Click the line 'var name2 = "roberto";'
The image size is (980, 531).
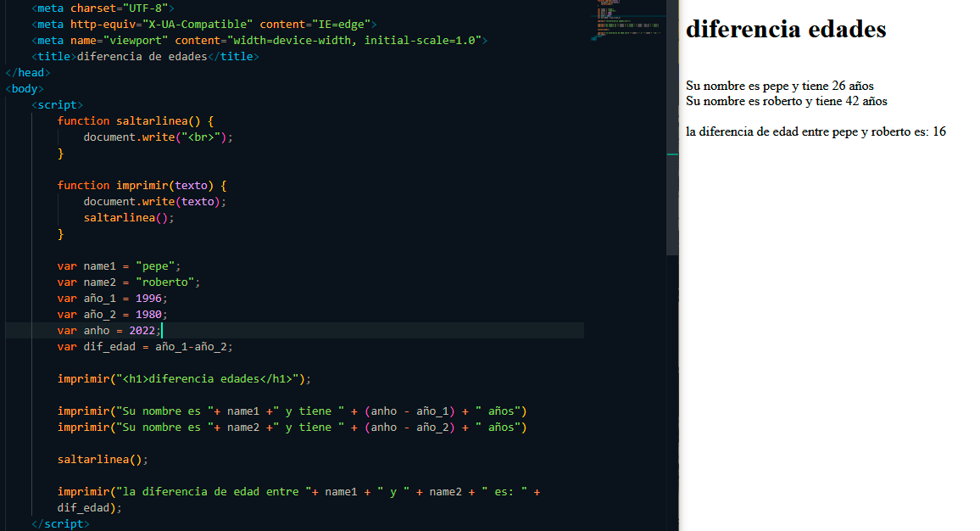tap(129, 282)
